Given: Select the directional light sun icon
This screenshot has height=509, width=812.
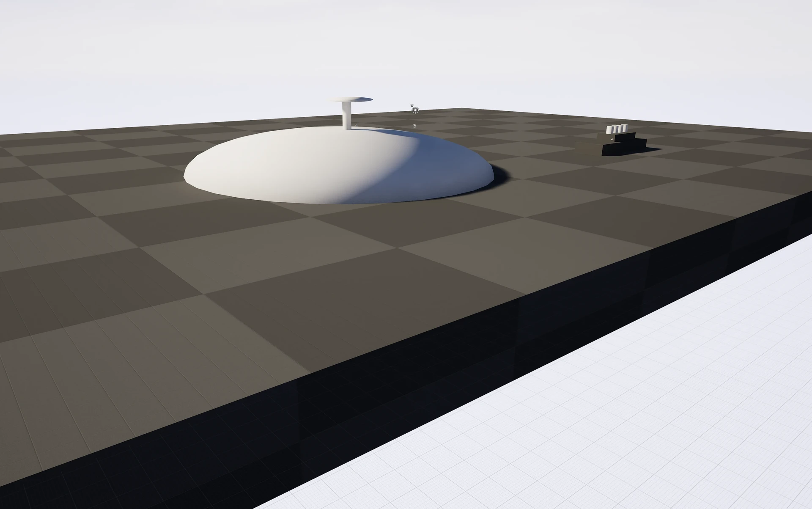Looking at the screenshot, I should coord(415,110).
